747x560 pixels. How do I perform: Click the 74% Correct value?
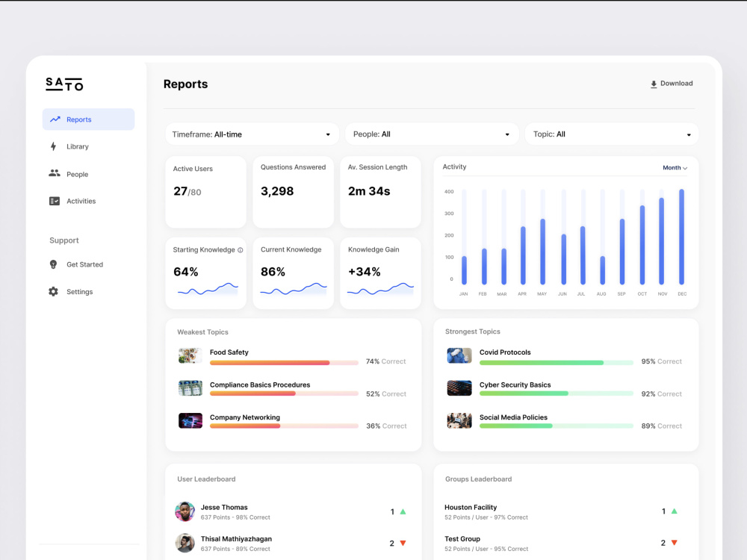coord(386,361)
